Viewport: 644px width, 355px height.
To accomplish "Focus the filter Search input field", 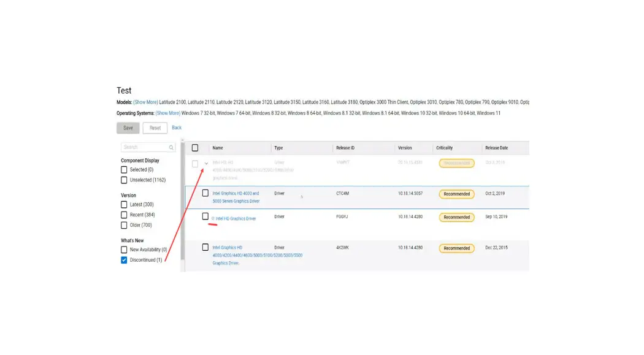I will tap(144, 147).
